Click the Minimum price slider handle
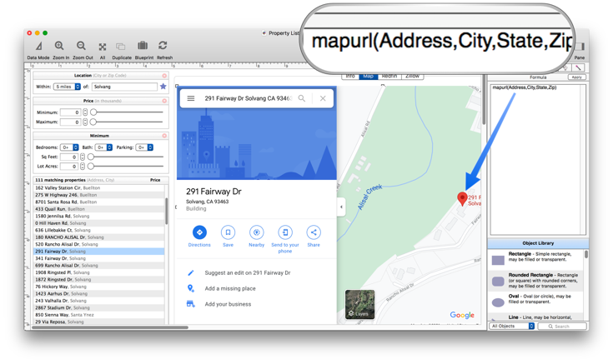This screenshot has width=613, height=364. point(93,112)
